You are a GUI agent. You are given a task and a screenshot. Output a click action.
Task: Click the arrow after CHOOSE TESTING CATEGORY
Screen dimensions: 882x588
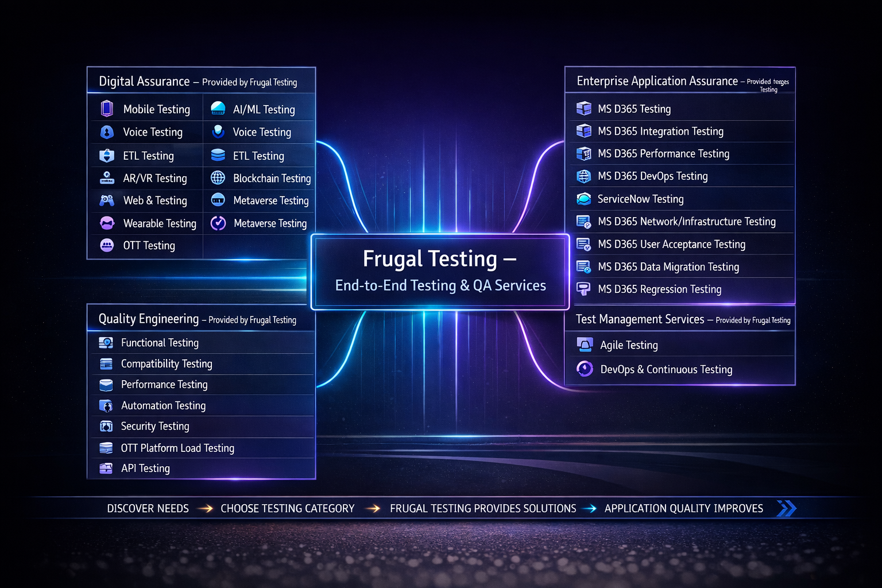point(373,508)
